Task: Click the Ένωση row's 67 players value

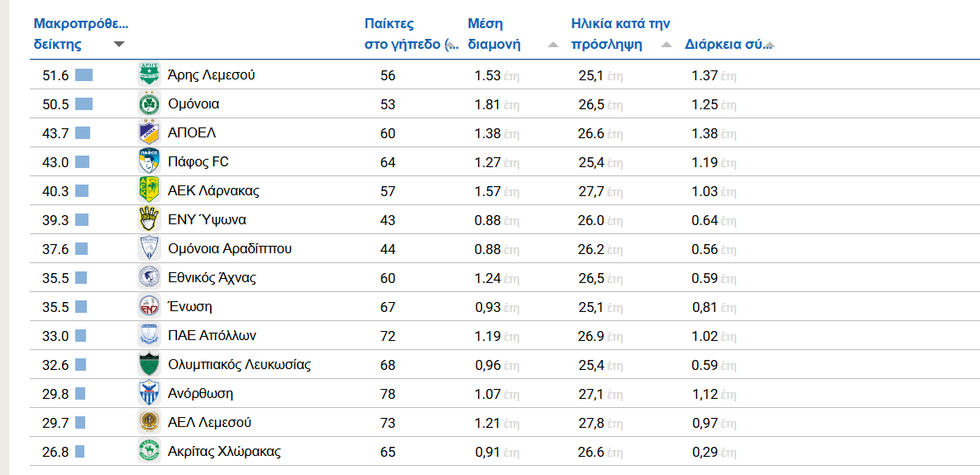Action: tap(388, 307)
